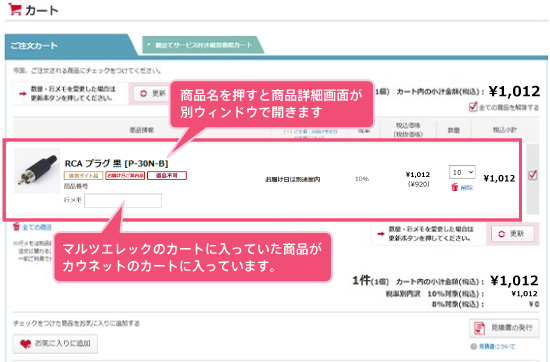Click the 商品情報 column header
Image resolution: width=550 pixels, height=362 pixels.
pos(142,130)
